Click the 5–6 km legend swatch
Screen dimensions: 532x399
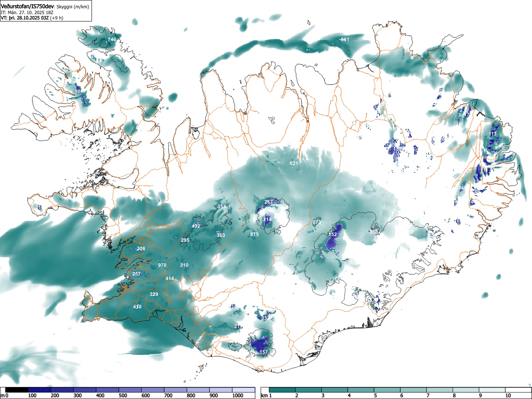388,390
